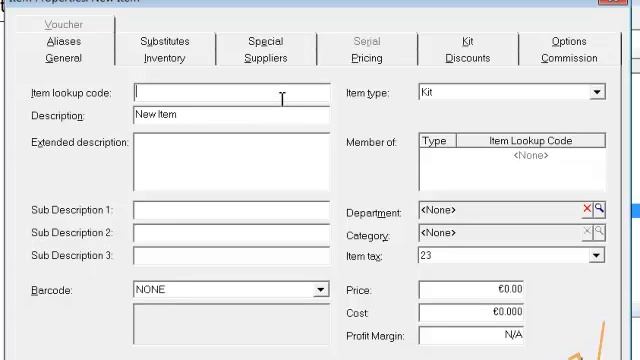Open the Special tab
Image resolution: width=640 pixels, height=360 pixels.
pos(266,41)
